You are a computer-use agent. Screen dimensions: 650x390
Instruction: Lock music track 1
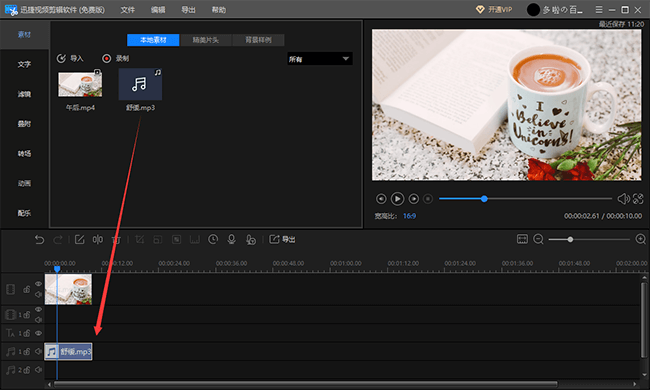(x=27, y=351)
